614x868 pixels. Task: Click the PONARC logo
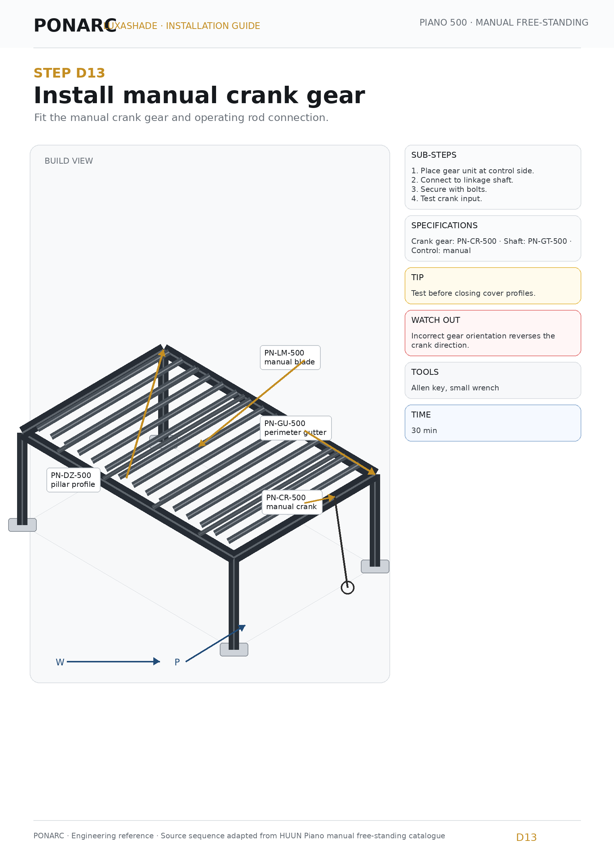(x=75, y=25)
